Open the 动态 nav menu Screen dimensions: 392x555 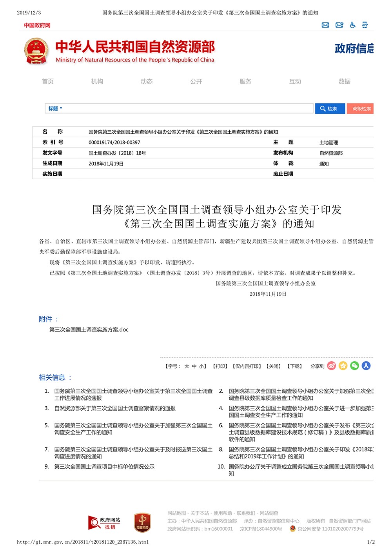point(147,81)
